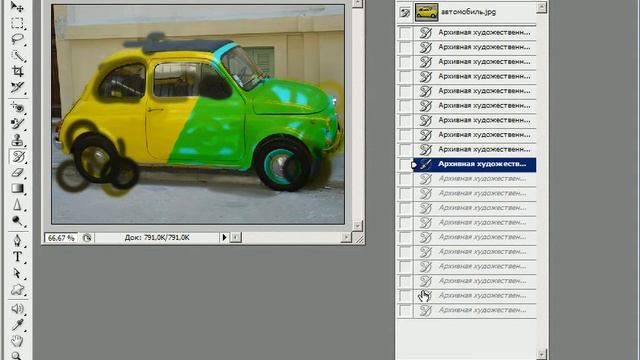640x360 pixels.
Task: Select the Magic Wand tool
Action: [17, 56]
